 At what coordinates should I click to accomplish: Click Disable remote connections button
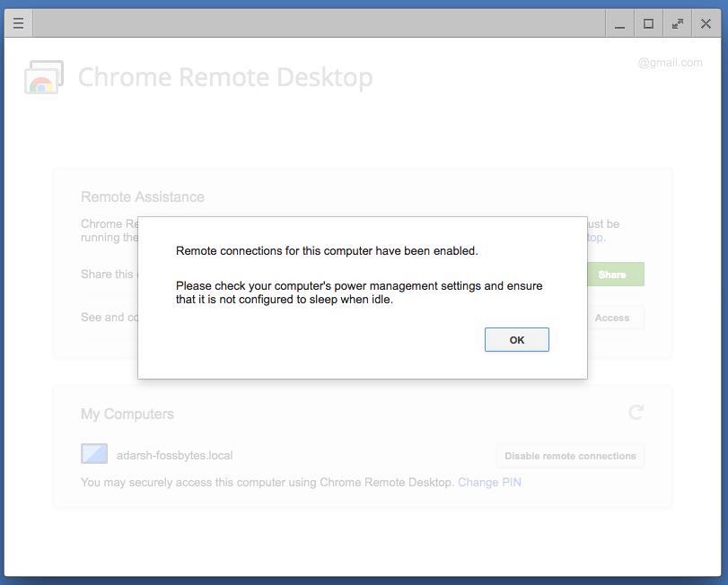(570, 456)
